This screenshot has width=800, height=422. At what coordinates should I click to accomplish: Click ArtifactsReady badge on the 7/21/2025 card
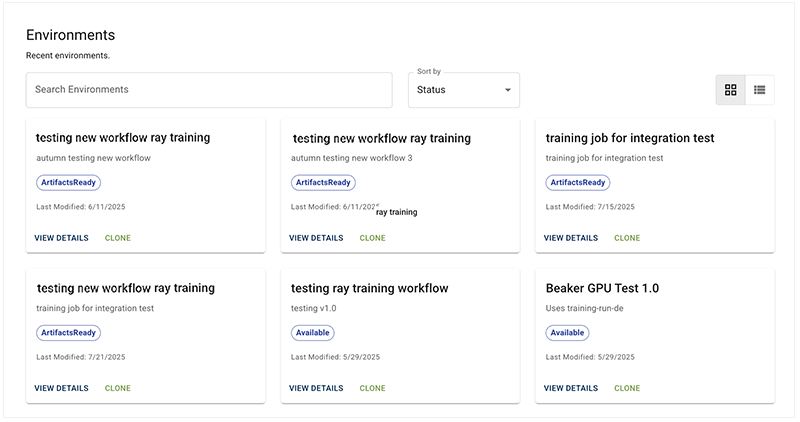pos(69,333)
